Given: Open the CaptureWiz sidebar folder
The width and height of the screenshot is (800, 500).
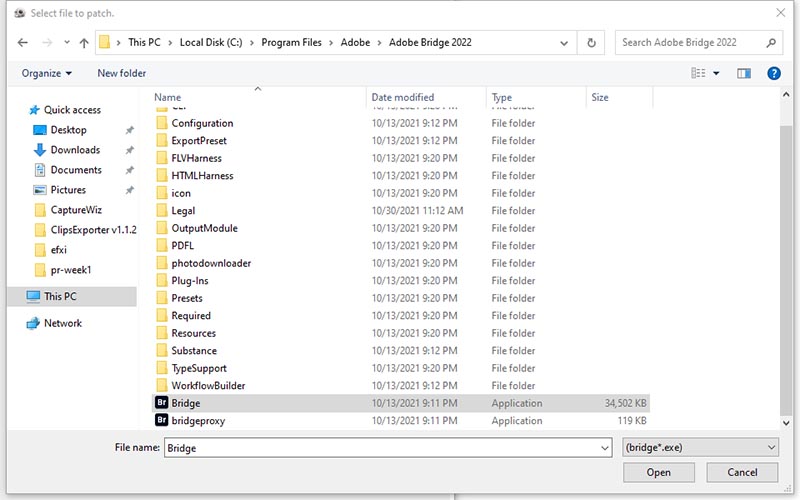Looking at the screenshot, I should click(76, 210).
